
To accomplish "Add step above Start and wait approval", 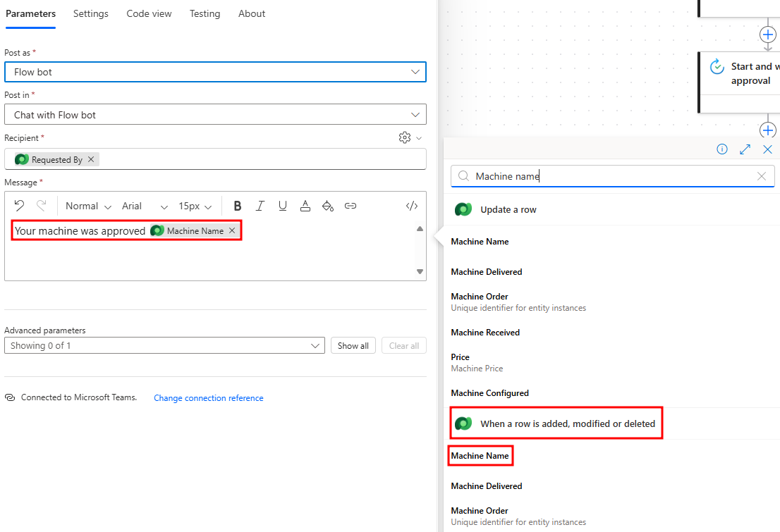I will pyautogui.click(x=767, y=35).
